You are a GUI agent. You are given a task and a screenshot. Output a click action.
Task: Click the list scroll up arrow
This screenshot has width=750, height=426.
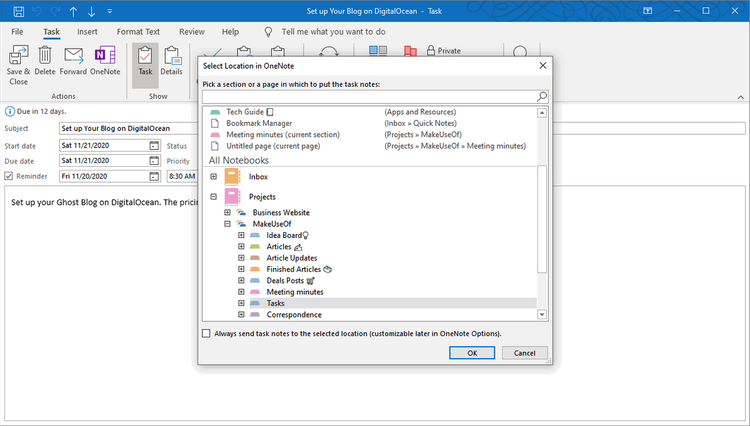[542, 113]
